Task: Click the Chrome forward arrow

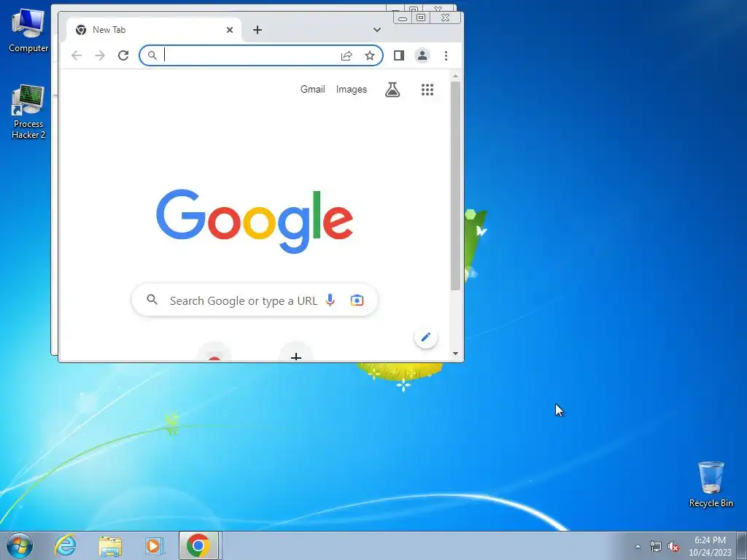Action: (99, 55)
